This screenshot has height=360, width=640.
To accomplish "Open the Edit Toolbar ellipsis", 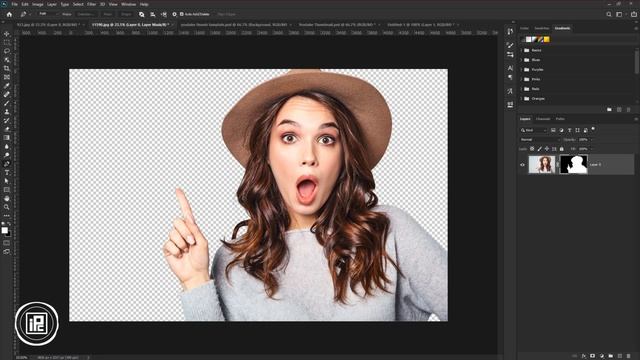I will point(7,215).
